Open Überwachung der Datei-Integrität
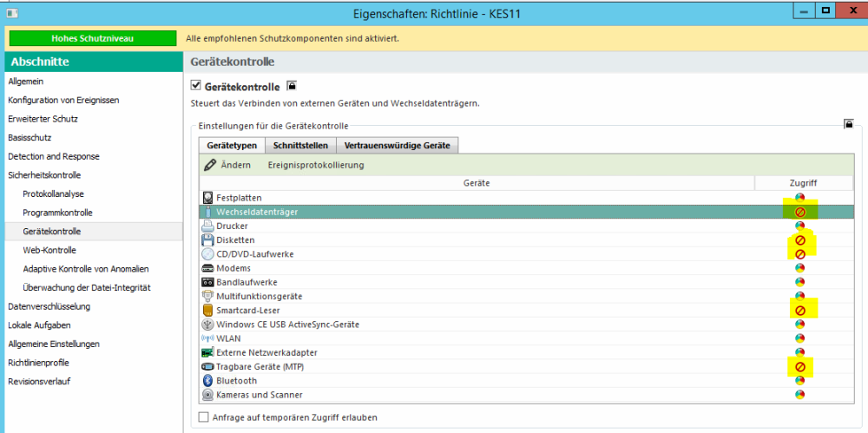Screen dimensions: 868x433 (87, 288)
